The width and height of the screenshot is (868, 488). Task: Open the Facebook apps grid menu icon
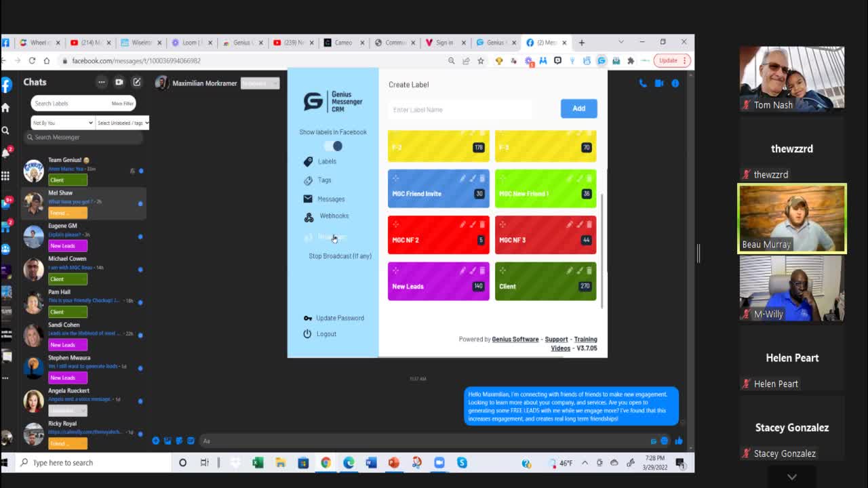(x=5, y=176)
